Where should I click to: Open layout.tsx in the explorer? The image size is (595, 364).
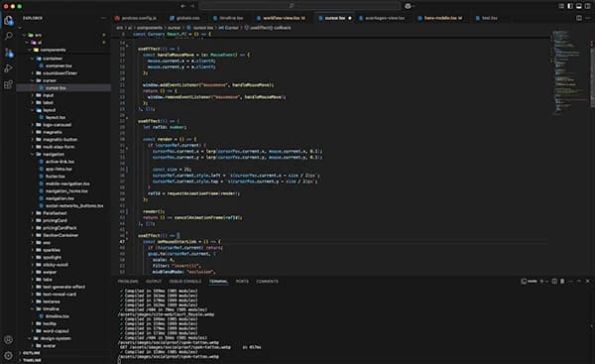56,117
